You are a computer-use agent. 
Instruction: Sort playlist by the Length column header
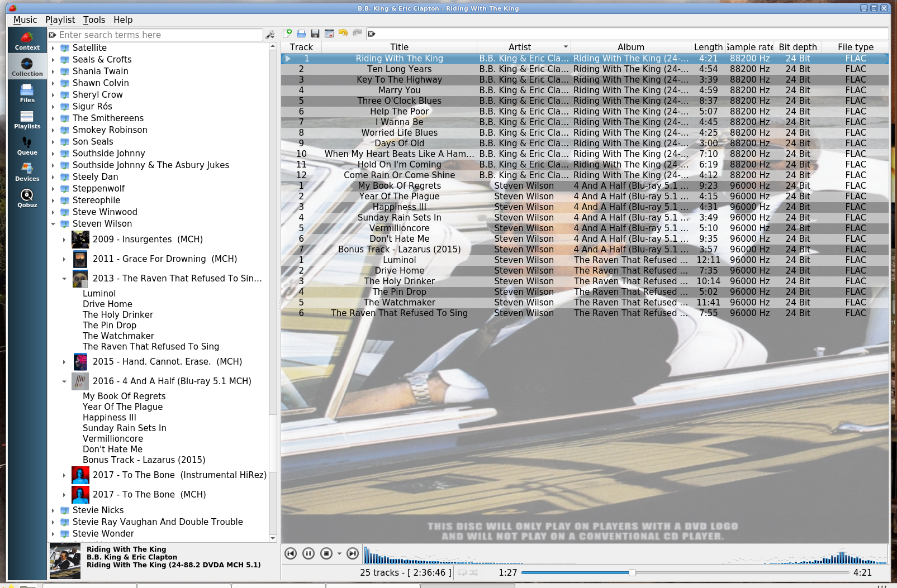(708, 47)
